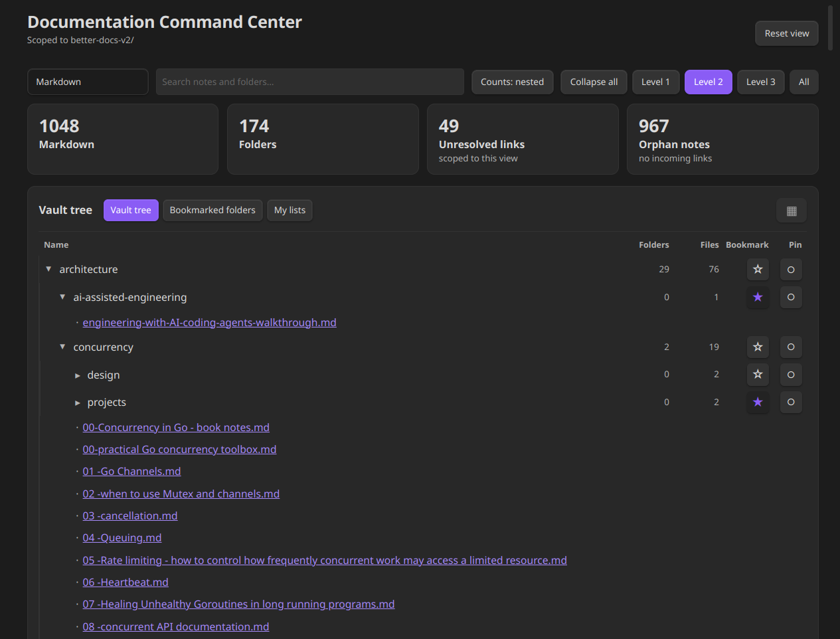Click Reset view button
The height and width of the screenshot is (639, 840).
click(787, 33)
